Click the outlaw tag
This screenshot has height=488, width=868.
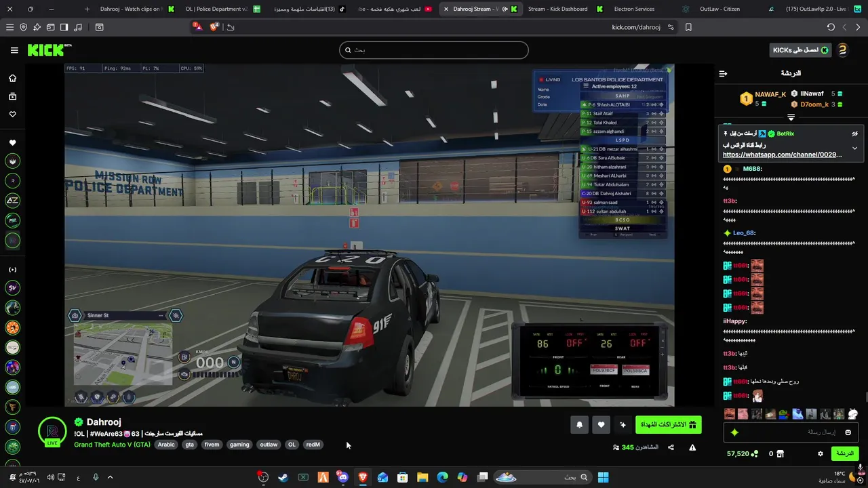[269, 445]
